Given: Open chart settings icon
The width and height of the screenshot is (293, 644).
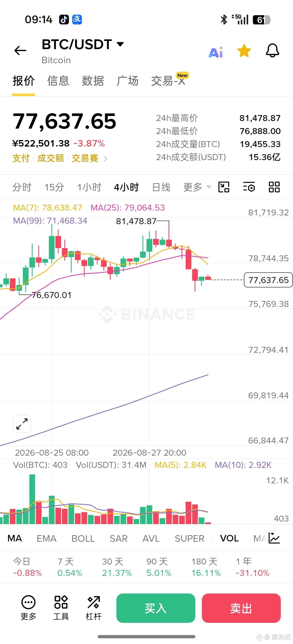Looking at the screenshot, I should point(249,187).
